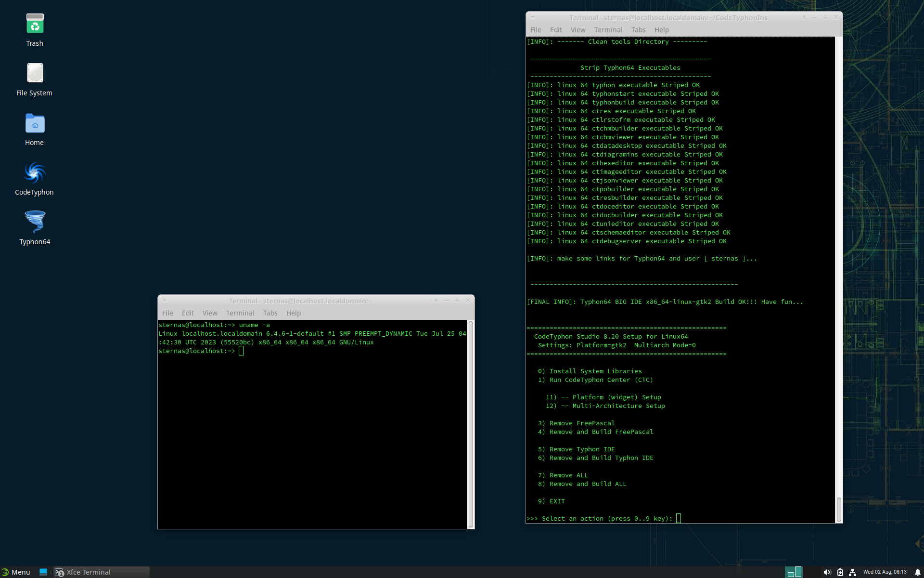Click the 'ctdebugserver executable Striped OK' line

pos(627,241)
